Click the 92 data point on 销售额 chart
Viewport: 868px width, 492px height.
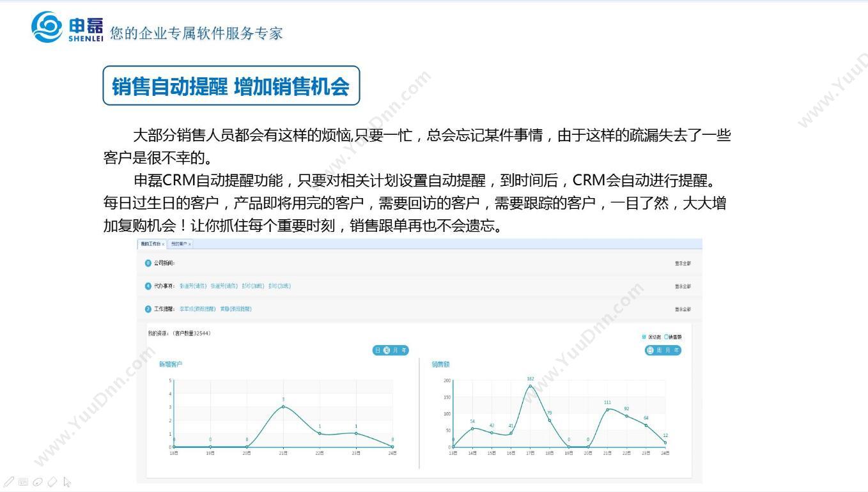(x=626, y=416)
